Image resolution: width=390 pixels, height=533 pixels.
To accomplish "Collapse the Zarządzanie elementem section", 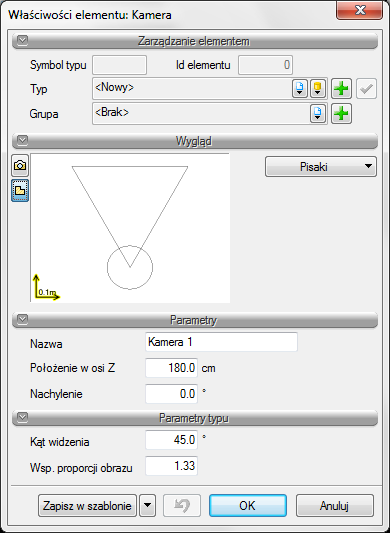I will 22,41.
